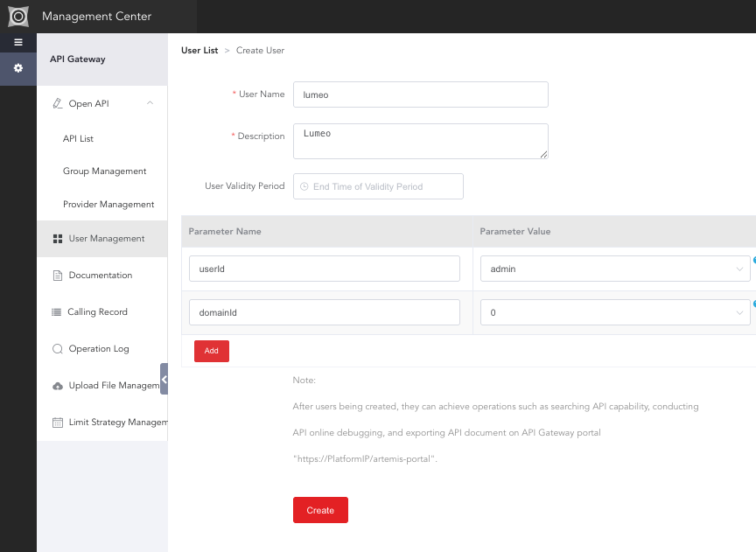Click the Create User breadcrumb text

click(261, 50)
